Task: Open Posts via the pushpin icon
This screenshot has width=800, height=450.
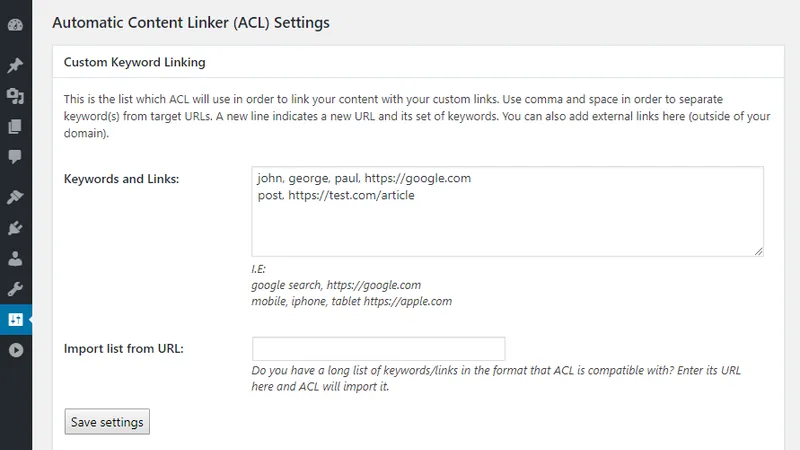Action: (x=15, y=65)
